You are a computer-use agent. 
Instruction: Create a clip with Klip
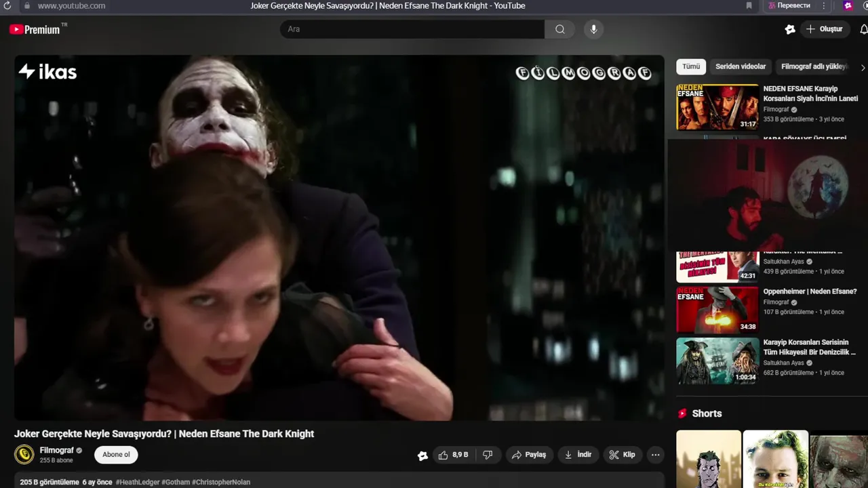point(622,455)
